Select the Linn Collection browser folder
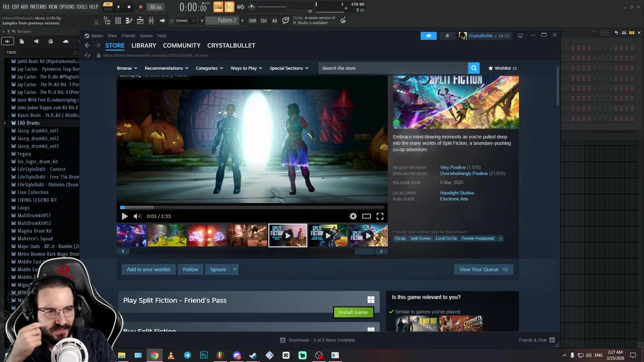Image resolution: width=644 pixels, height=362 pixels. click(33, 192)
